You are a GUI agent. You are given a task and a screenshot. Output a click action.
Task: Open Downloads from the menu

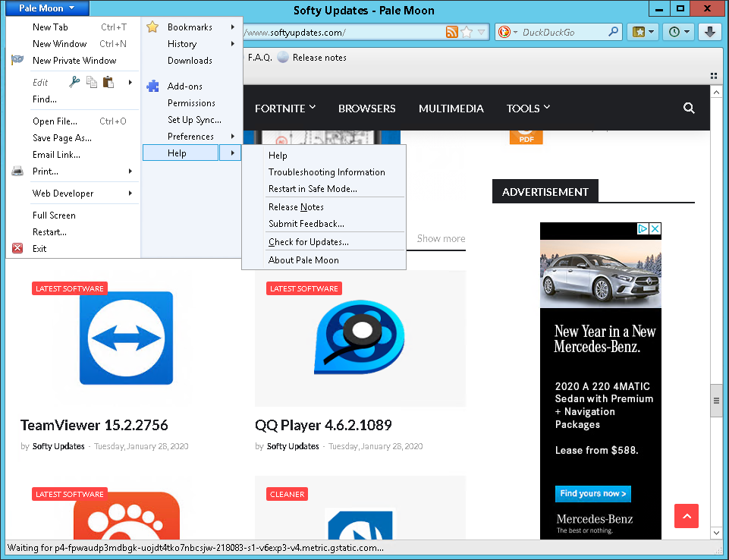tap(193, 61)
